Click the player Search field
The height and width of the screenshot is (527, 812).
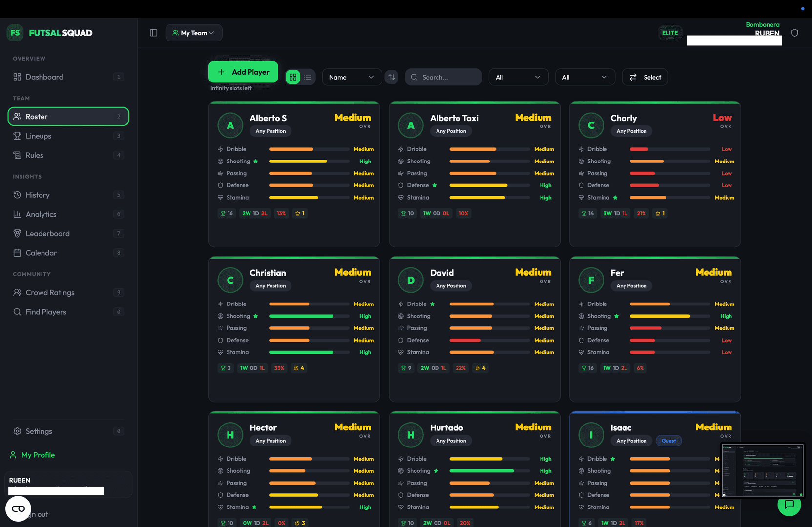coord(443,77)
